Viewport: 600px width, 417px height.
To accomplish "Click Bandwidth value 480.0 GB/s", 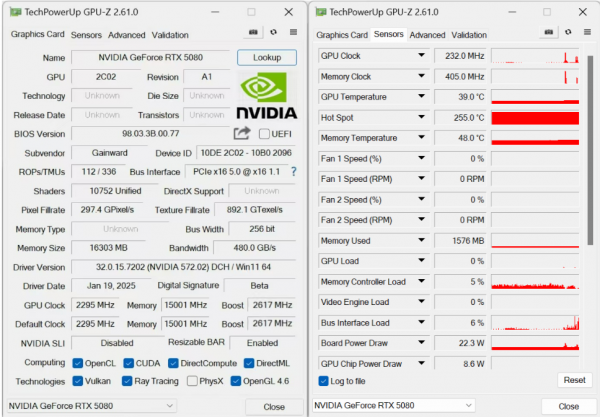I will [254, 248].
